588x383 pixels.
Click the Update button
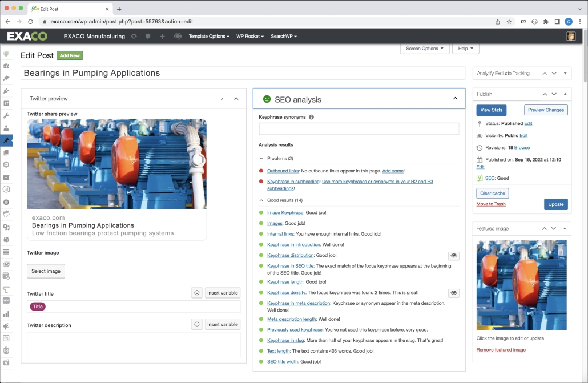(555, 204)
